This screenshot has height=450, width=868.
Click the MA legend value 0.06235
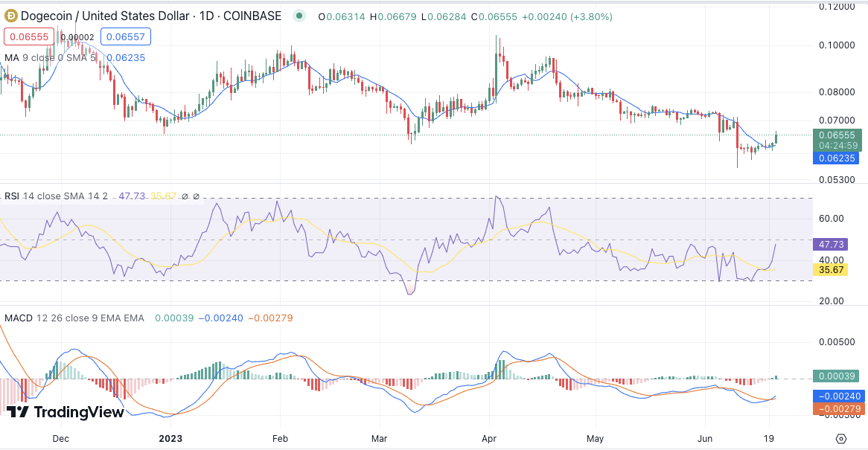127,57
